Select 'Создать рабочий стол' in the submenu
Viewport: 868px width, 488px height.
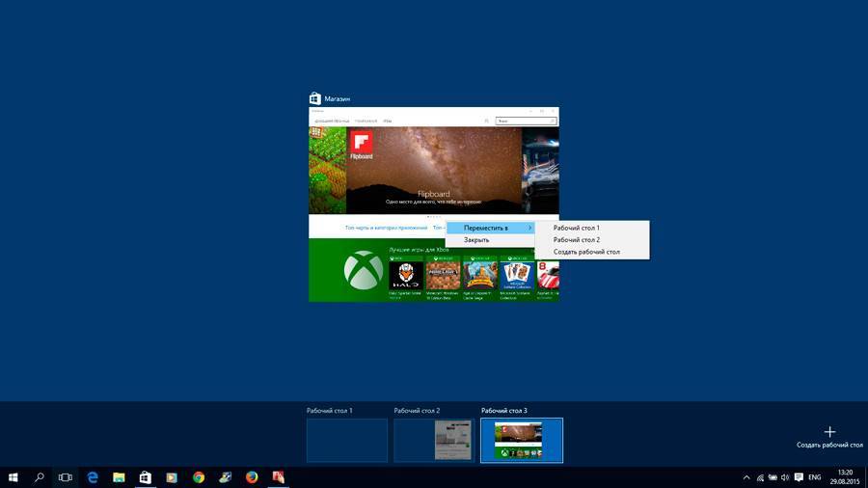pos(585,252)
